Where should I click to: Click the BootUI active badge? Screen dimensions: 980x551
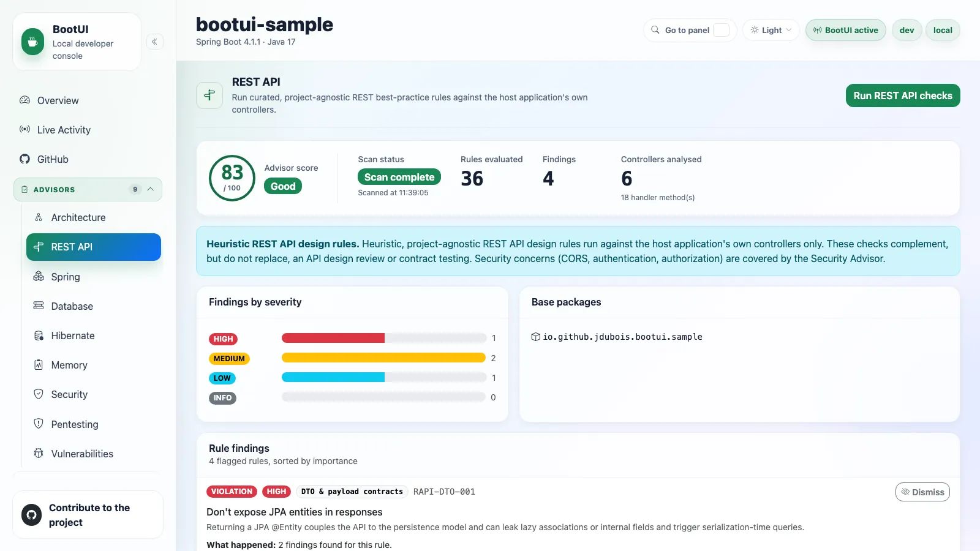[845, 30]
